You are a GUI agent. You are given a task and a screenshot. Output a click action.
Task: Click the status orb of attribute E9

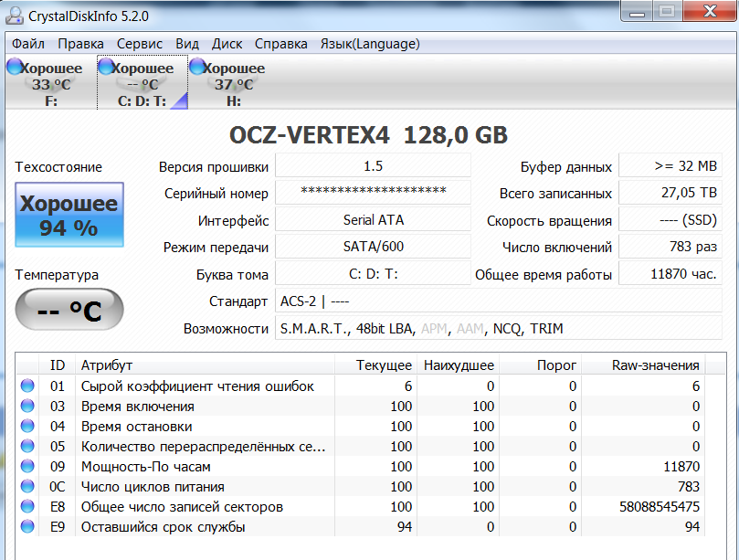pyautogui.click(x=27, y=526)
